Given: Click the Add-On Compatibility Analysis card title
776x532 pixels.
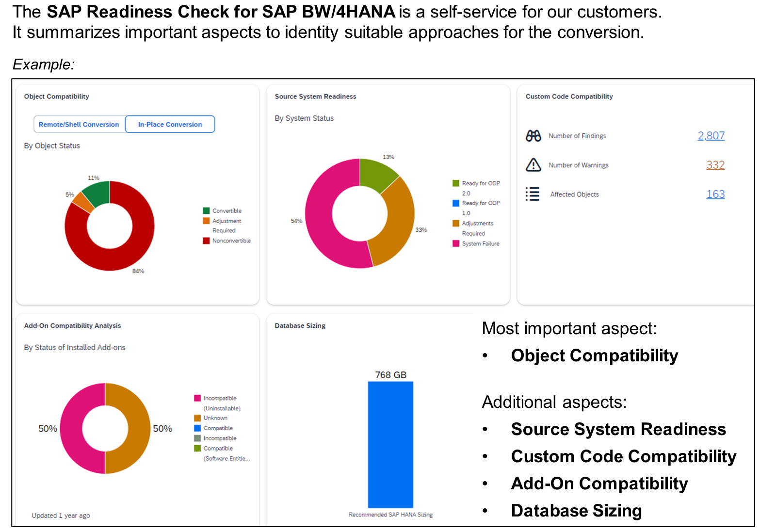Looking at the screenshot, I should point(73,326).
